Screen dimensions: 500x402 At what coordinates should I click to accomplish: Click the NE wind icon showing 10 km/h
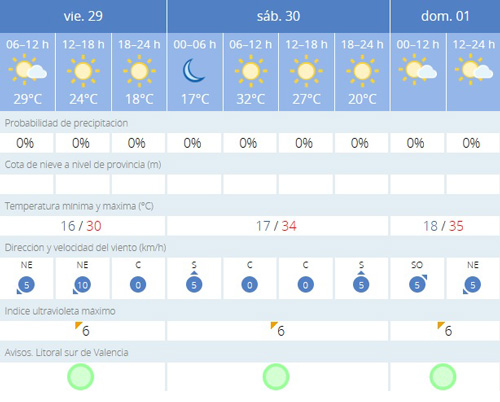[82, 285]
